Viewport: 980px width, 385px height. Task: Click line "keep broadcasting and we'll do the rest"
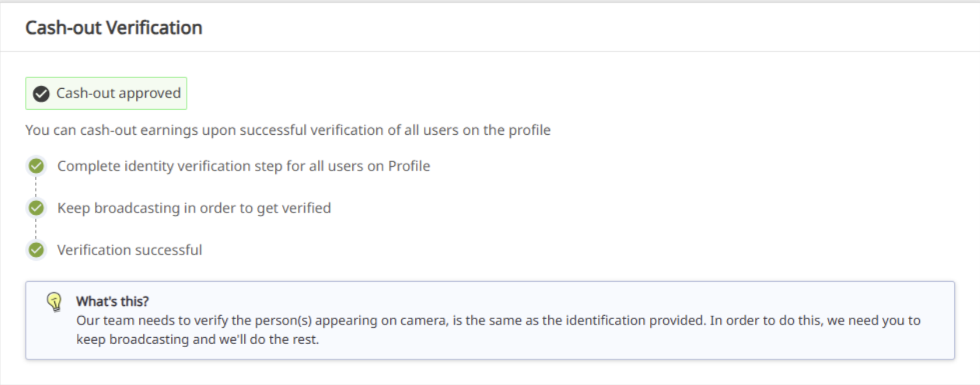point(198,339)
